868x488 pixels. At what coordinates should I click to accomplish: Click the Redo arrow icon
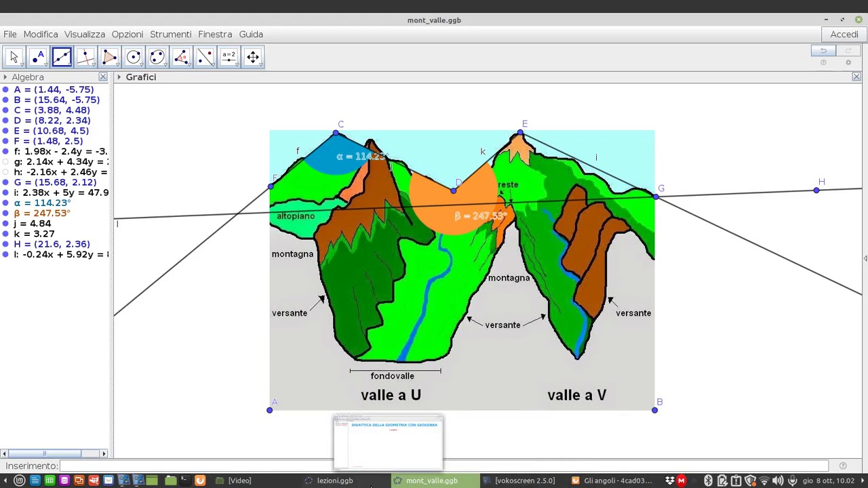[x=848, y=51]
